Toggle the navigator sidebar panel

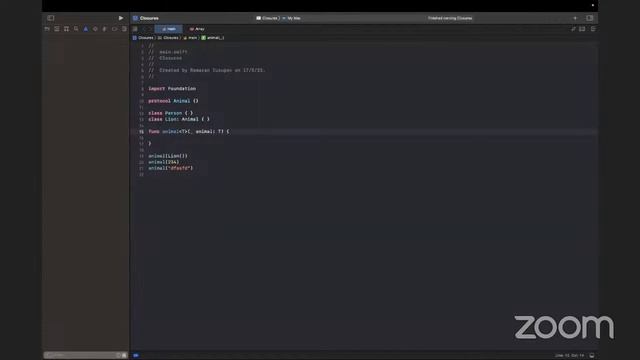tap(51, 18)
